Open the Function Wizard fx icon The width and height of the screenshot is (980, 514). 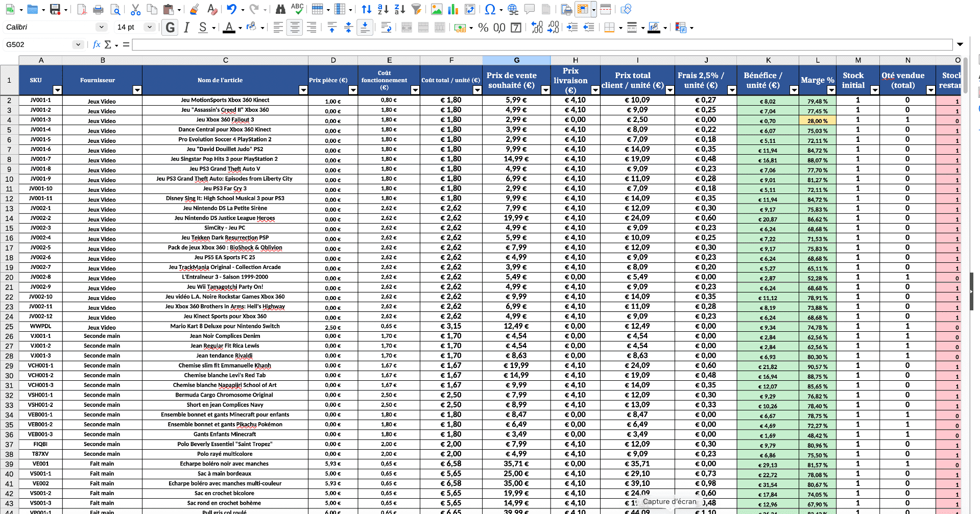[97, 44]
